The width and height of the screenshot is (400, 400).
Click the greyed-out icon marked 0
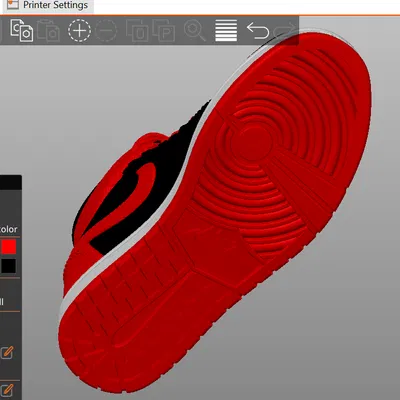137,31
